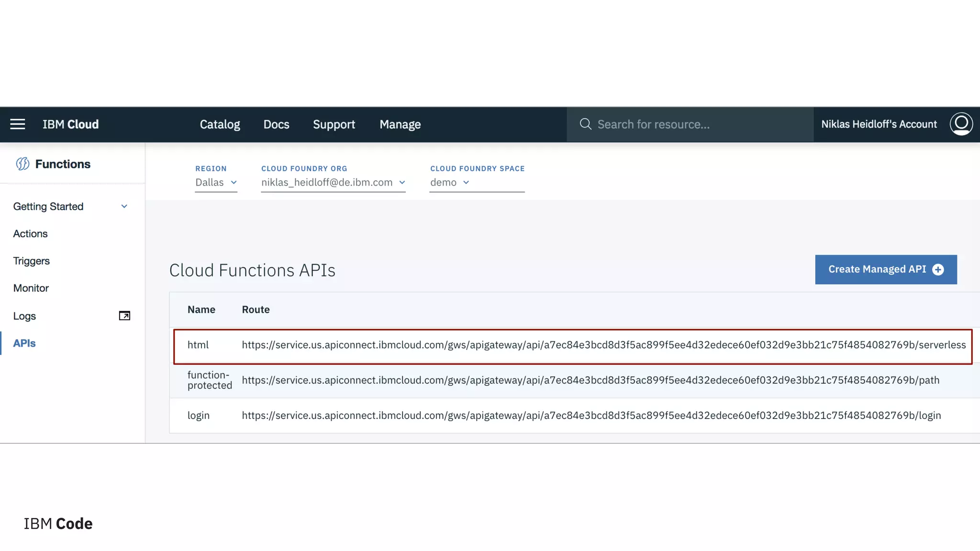Open the Region Dallas dropdown

pyautogui.click(x=216, y=183)
